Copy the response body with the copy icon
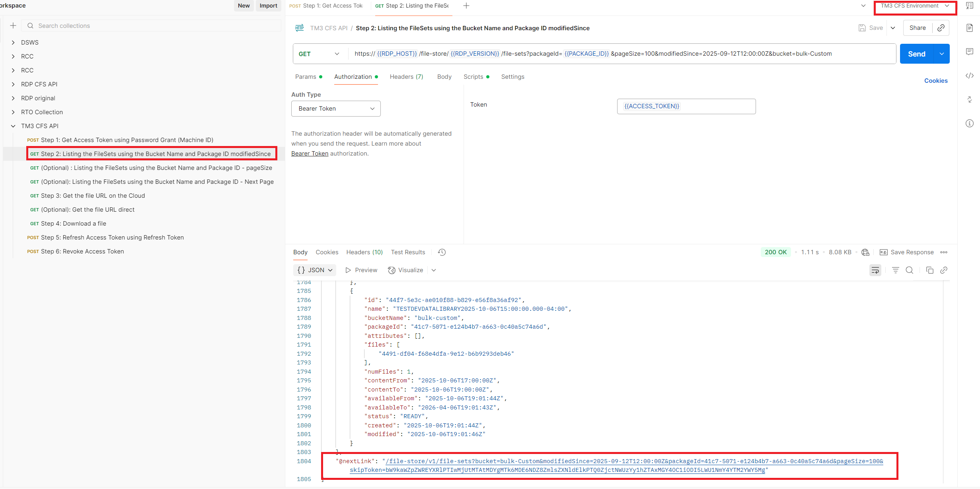Screen dimensions: 980x489 click(929, 270)
